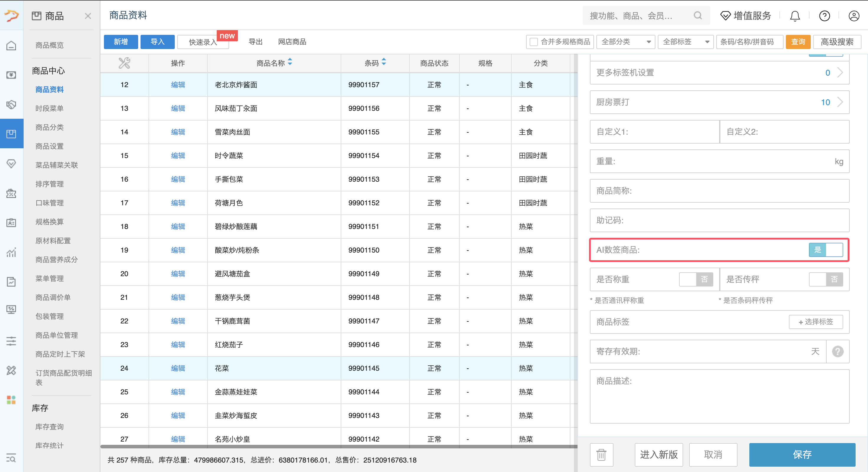Toggle the 是否传秤 switch
Screen dimensions: 868x472
point(826,279)
